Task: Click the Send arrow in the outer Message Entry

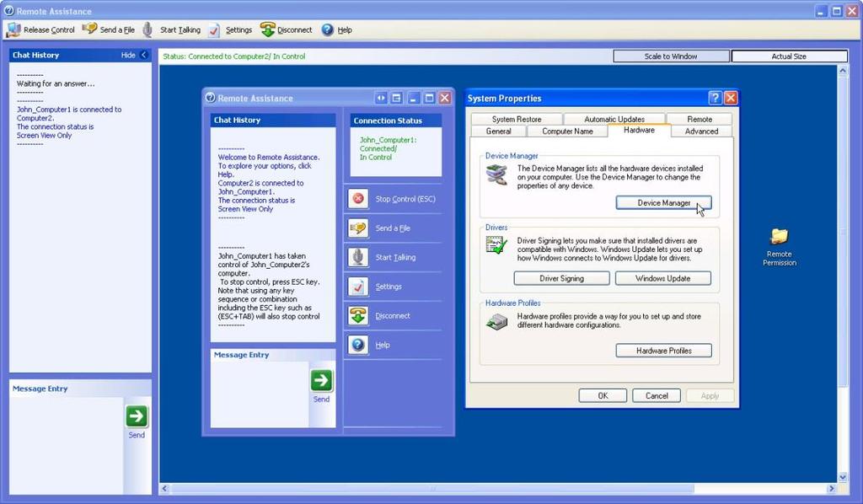Action: [x=137, y=416]
